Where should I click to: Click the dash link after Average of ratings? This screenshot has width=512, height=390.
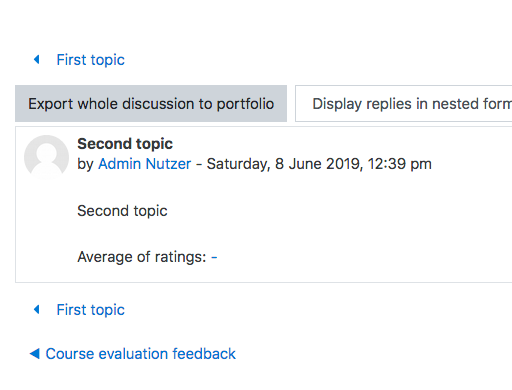pos(214,257)
